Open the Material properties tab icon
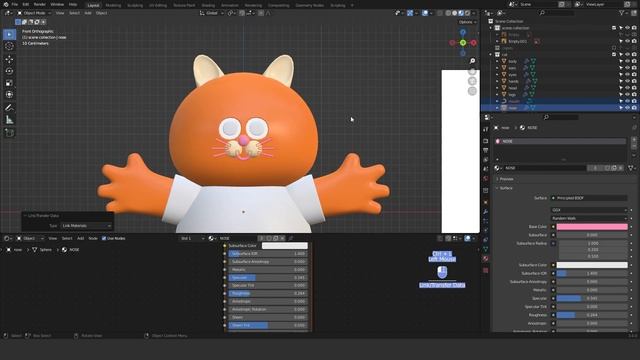Viewport: 640px width, 360px height. point(485,258)
